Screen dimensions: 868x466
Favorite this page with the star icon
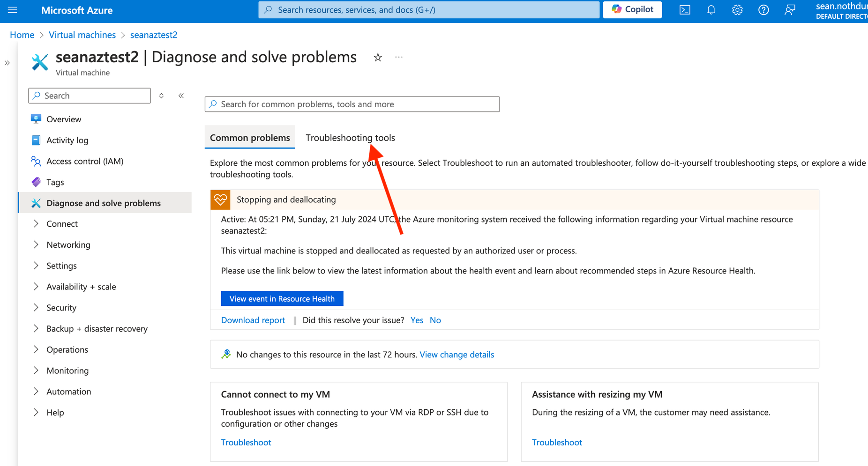[x=378, y=57]
